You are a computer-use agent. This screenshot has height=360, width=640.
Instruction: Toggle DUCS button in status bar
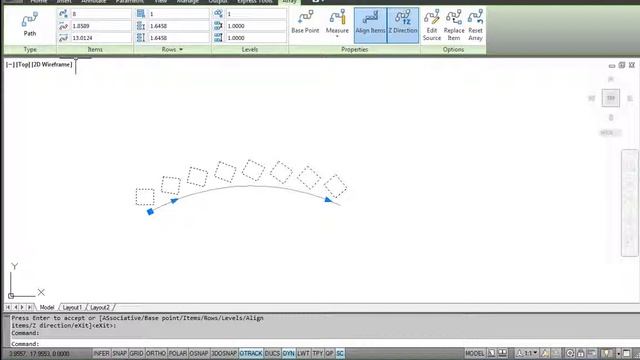pyautogui.click(x=272, y=353)
